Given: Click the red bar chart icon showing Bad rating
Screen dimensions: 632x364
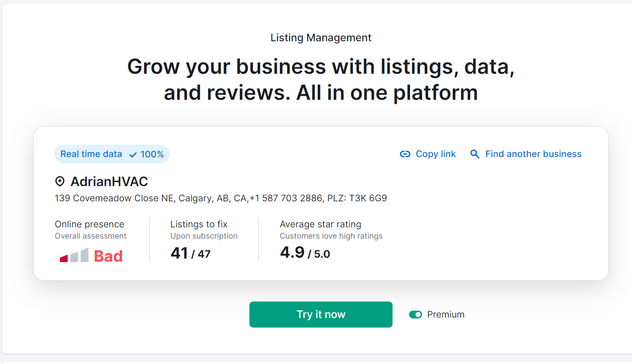Looking at the screenshot, I should 72,256.
